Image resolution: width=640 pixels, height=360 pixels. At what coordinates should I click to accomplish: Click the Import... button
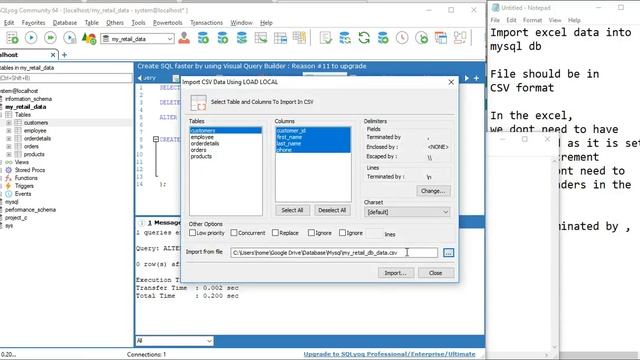point(396,273)
